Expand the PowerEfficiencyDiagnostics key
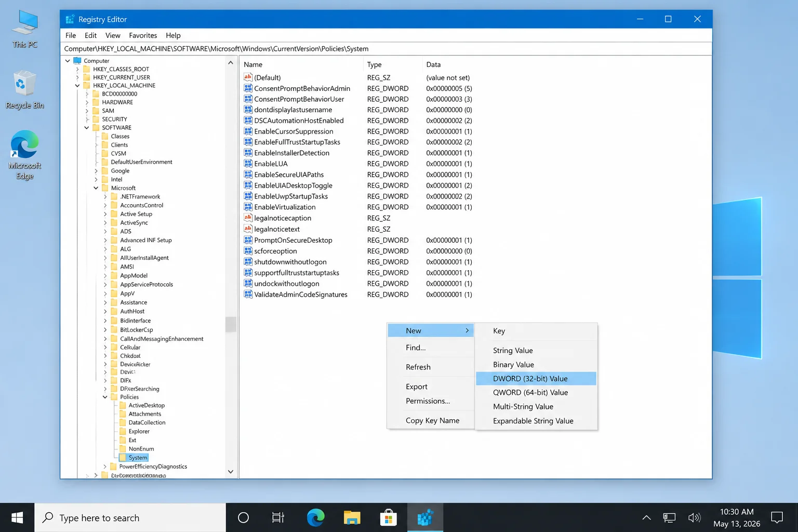 coord(105,467)
